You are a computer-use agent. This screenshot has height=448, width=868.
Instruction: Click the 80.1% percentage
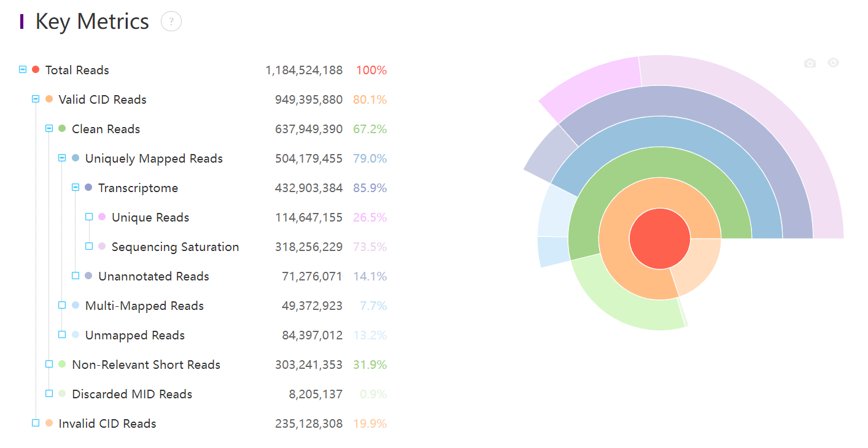tap(370, 99)
